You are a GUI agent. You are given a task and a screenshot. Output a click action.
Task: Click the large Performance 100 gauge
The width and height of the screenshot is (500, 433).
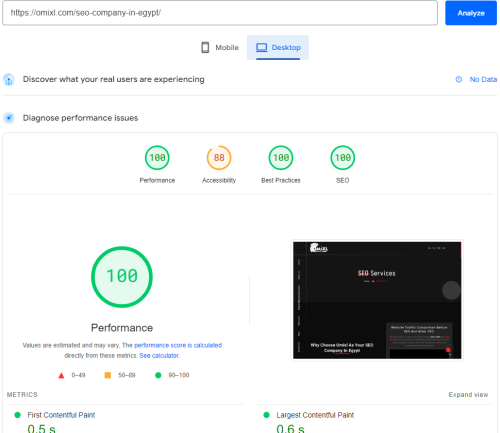(122, 277)
